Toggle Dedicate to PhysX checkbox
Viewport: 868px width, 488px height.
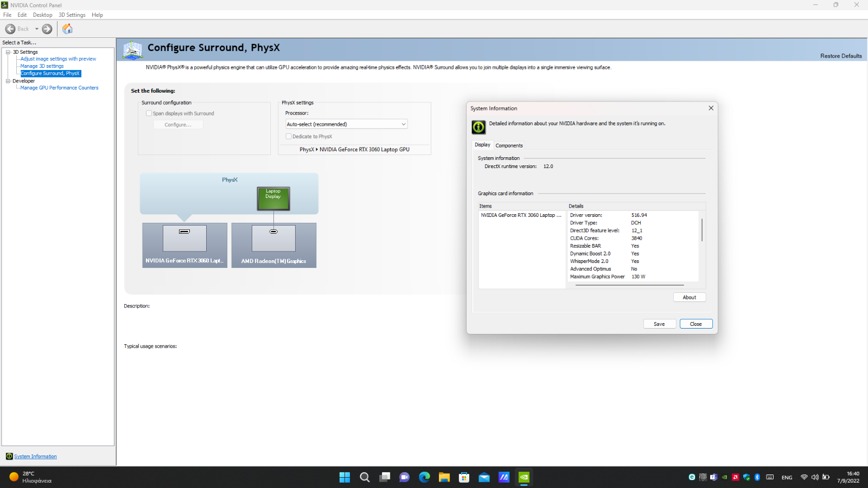tap(289, 137)
